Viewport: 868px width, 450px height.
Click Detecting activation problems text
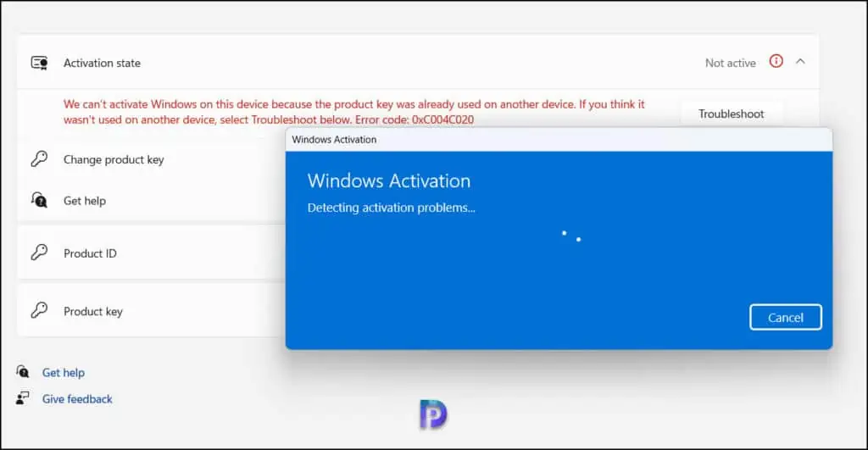click(392, 208)
